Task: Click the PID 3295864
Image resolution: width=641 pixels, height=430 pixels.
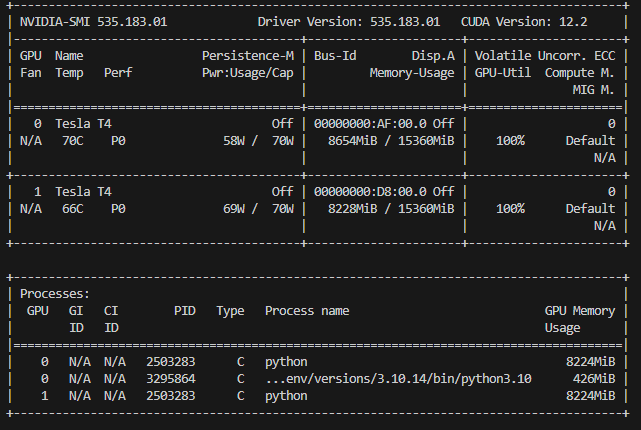Action: coord(171,379)
